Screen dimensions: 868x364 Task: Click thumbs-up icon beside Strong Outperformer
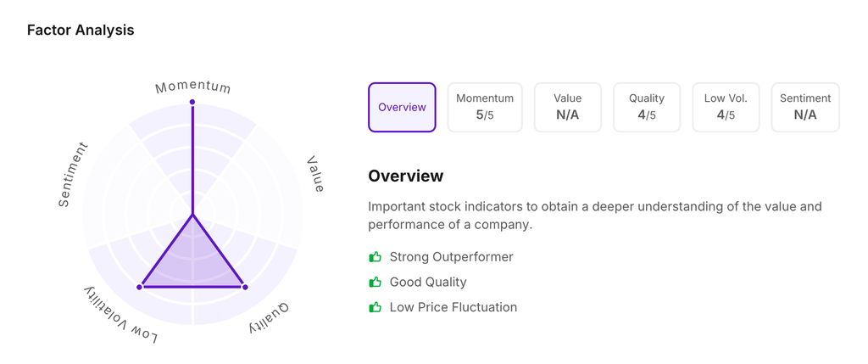[x=375, y=257]
